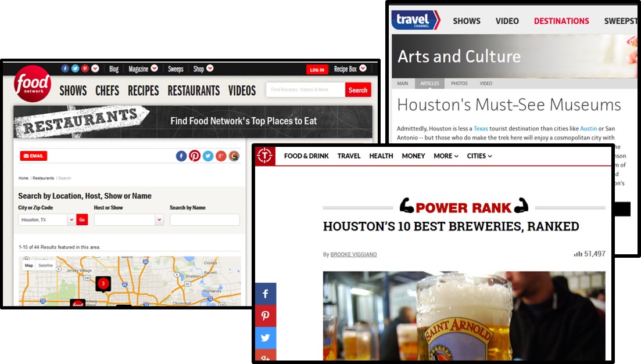
Task: Open the Travel Channel logo home
Action: pos(416,20)
